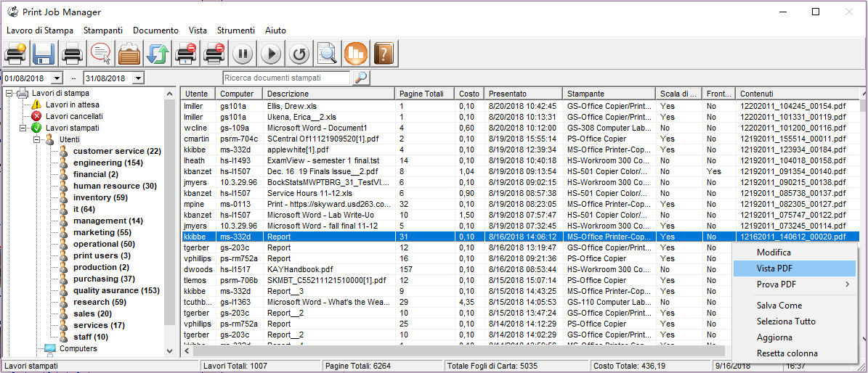The image size is (868, 373).
Task: Sort by the Utente column header
Action: click(x=198, y=94)
